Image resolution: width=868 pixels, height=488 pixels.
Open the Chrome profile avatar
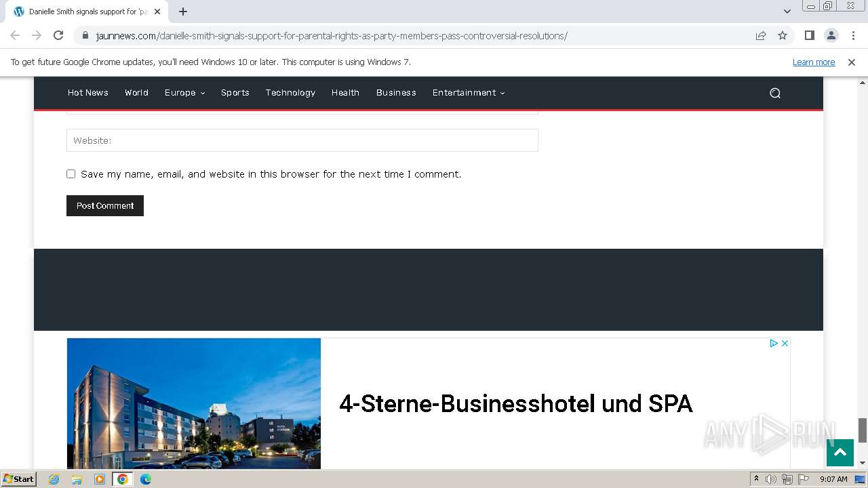pyautogui.click(x=831, y=35)
